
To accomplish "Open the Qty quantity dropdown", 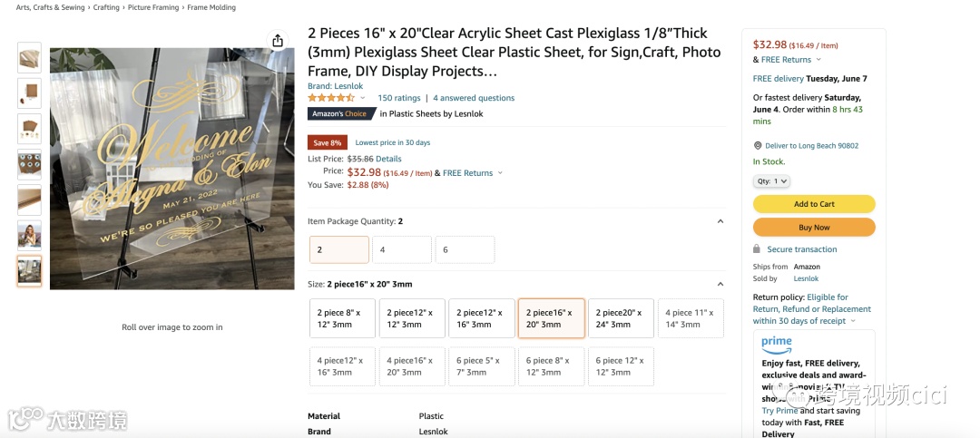I will 771,181.
